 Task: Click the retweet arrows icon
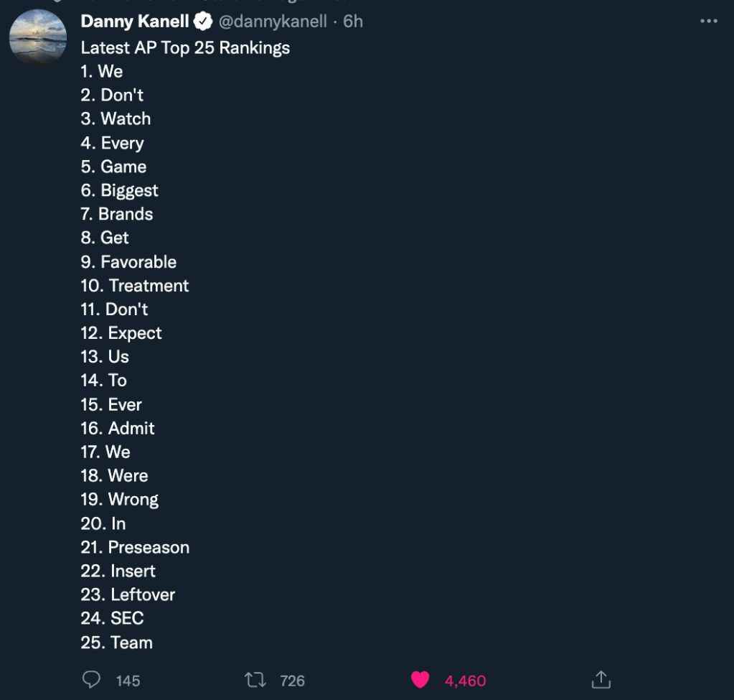[255, 679]
